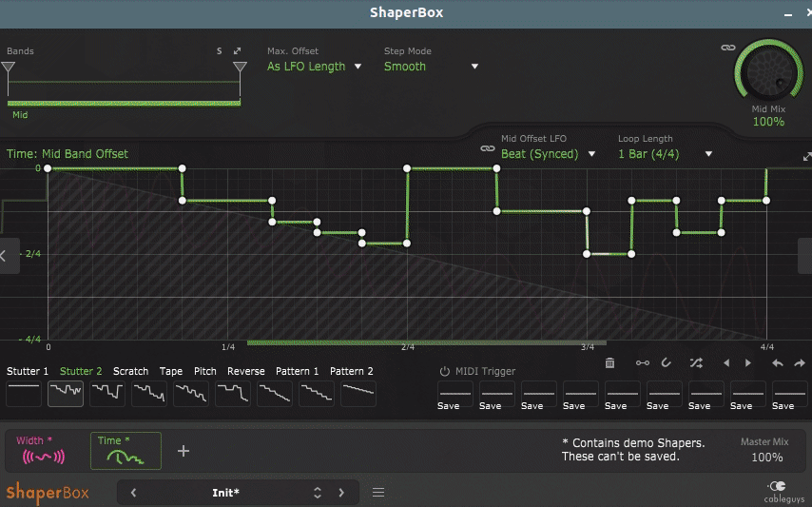Solo the band with the S button
This screenshot has height=507, width=812.
point(219,50)
